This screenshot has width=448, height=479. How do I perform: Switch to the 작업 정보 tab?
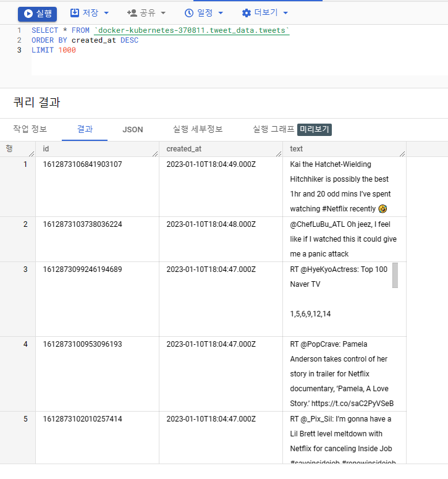(x=30, y=129)
